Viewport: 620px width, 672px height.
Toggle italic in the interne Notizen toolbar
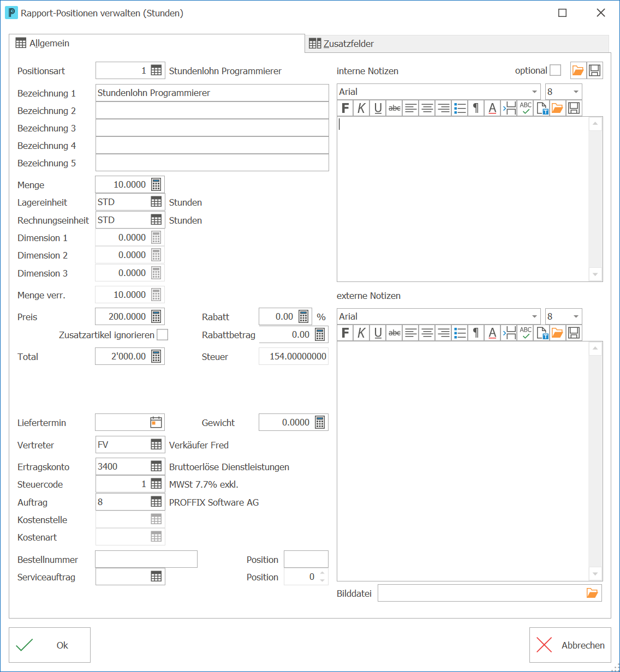(361, 108)
